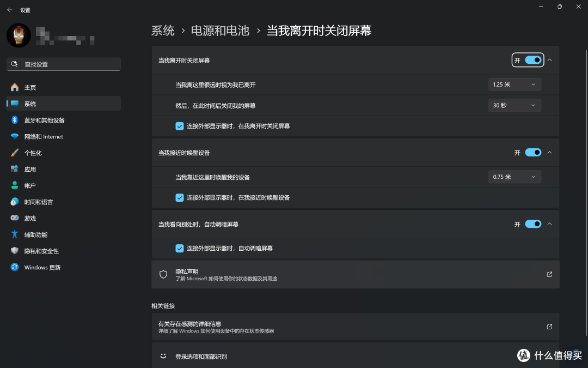Open the 隐私声明 link row
This screenshot has height=368, width=588.
(356, 274)
